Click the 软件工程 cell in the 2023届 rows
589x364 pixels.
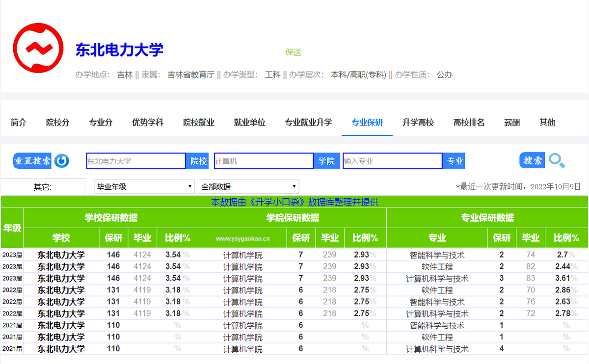pyautogui.click(x=437, y=267)
